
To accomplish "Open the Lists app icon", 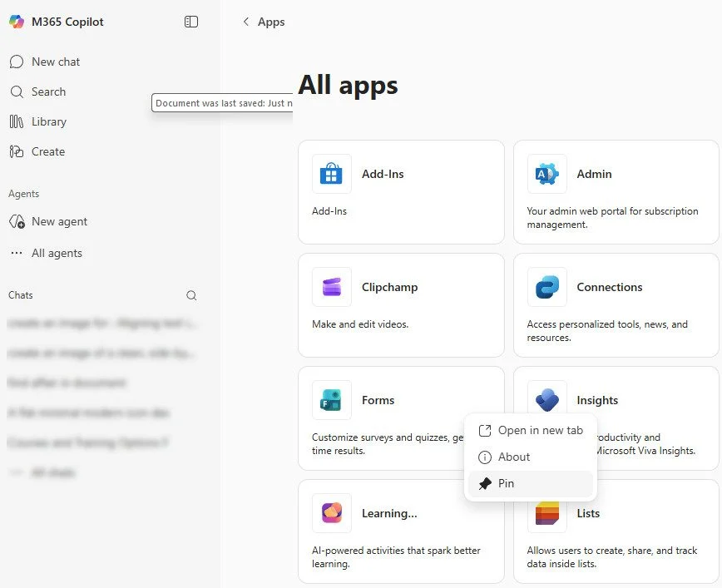I will (547, 516).
